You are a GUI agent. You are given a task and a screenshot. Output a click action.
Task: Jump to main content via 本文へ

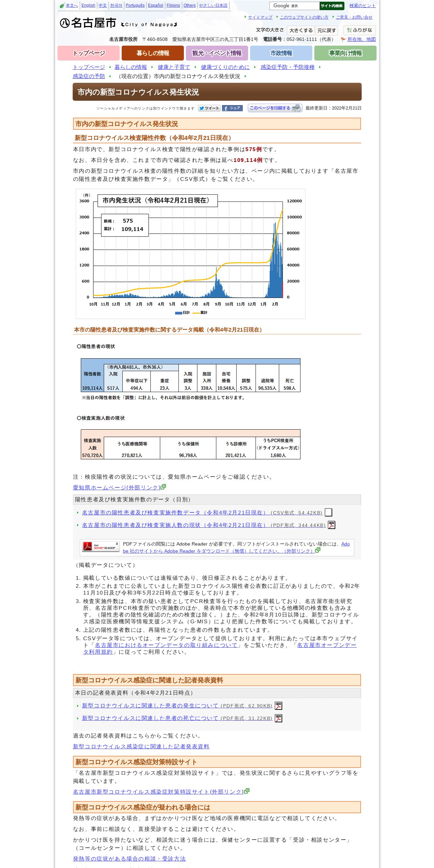(72, 5)
